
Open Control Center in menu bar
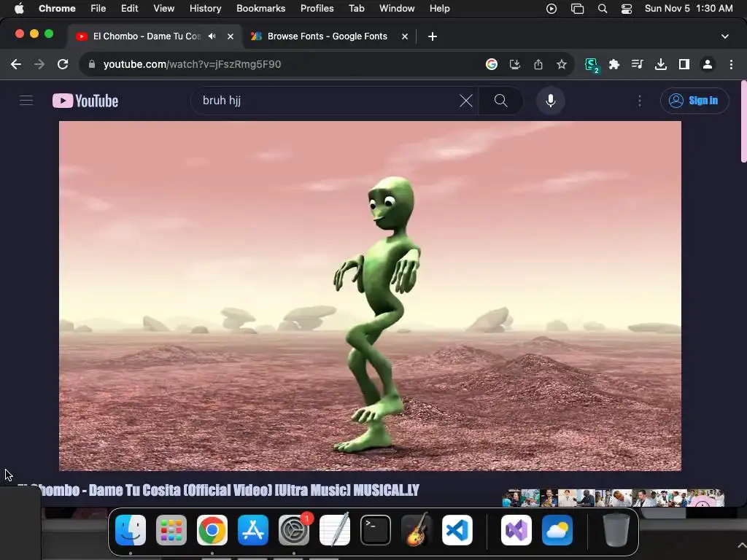pos(627,9)
